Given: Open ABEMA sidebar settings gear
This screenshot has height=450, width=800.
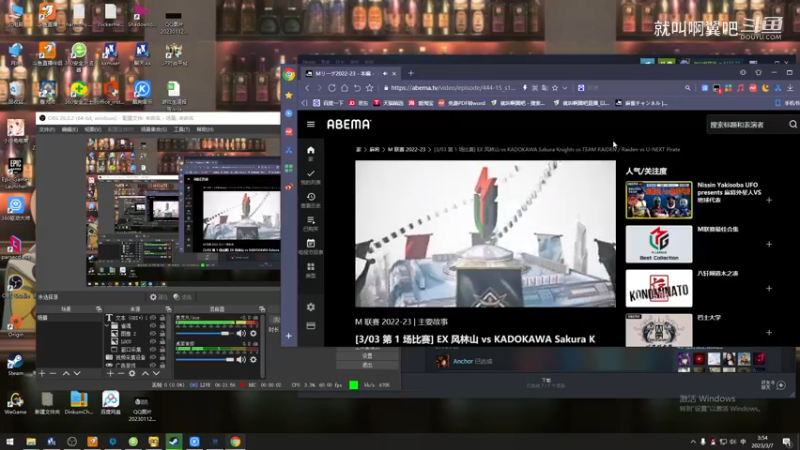Looking at the screenshot, I should [311, 307].
